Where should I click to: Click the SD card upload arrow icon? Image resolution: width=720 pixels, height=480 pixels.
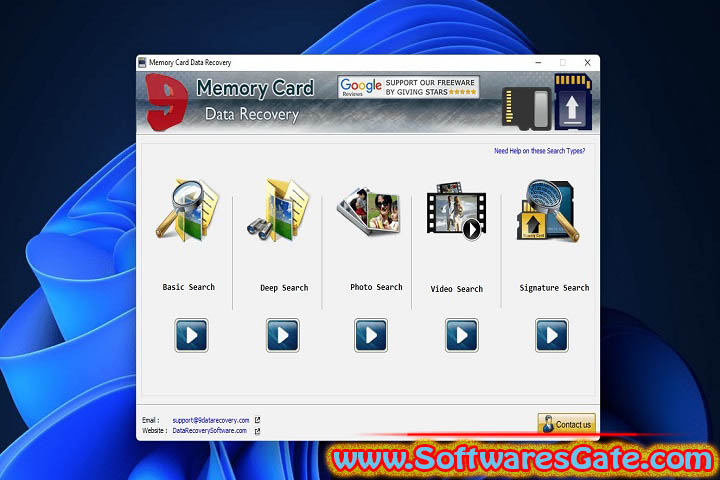click(572, 102)
